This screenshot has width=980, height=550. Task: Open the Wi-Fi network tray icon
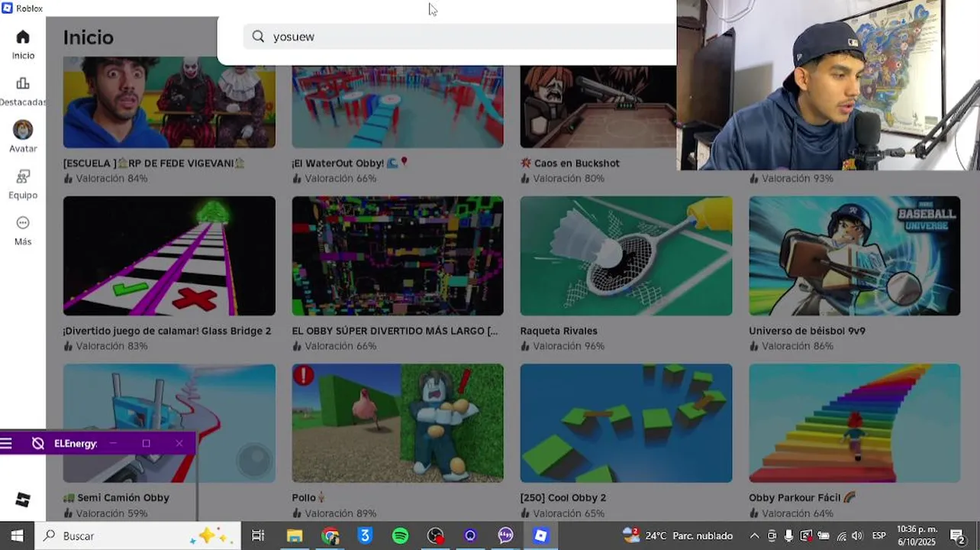840,535
